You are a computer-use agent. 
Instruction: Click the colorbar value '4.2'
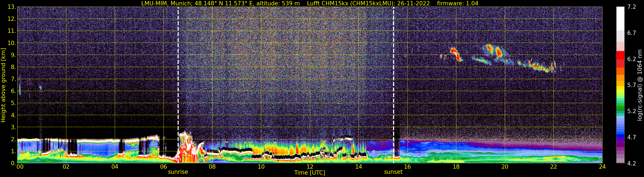(x=632, y=163)
